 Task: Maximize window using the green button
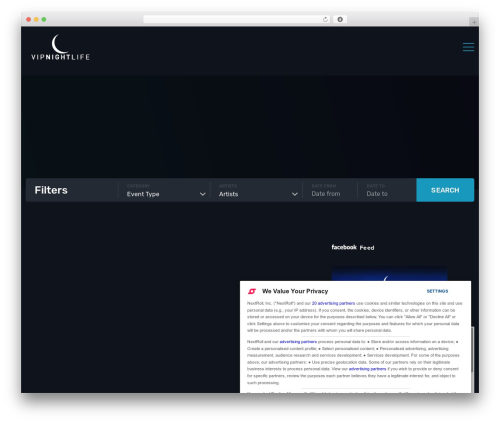[x=44, y=20]
